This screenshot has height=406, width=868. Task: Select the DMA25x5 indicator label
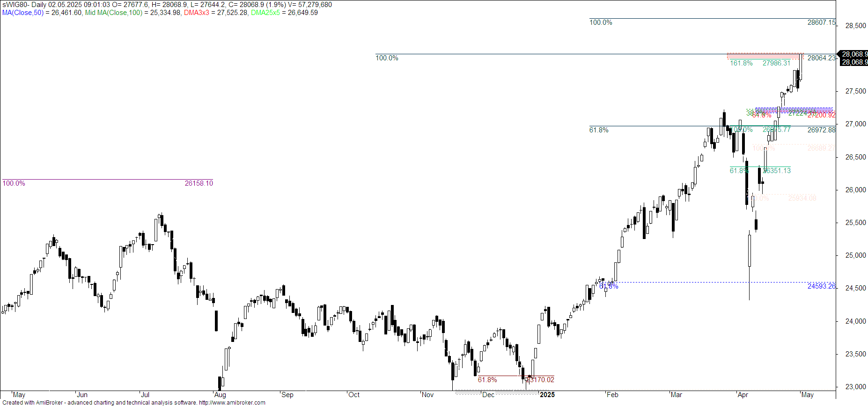tap(265, 13)
